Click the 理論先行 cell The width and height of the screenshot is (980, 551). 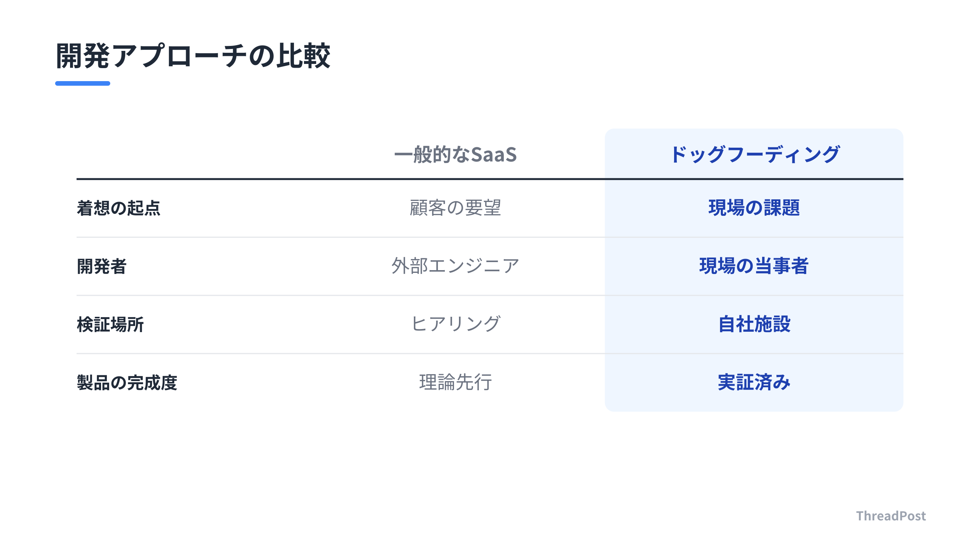pos(456,382)
